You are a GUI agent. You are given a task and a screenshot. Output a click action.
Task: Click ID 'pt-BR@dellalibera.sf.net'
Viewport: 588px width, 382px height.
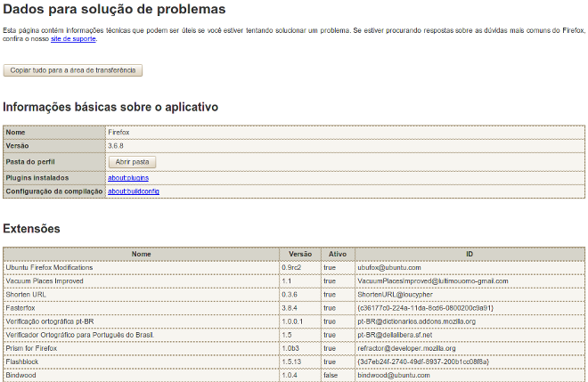coord(395,335)
